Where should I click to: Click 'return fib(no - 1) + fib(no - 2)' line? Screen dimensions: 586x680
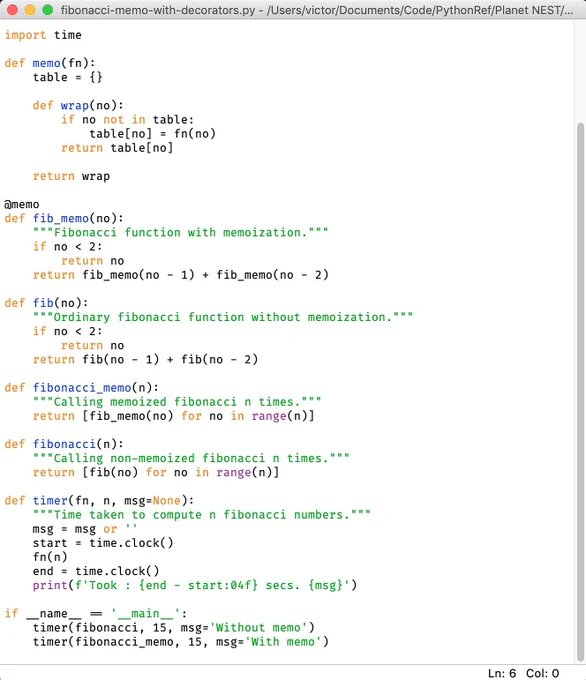click(145, 360)
